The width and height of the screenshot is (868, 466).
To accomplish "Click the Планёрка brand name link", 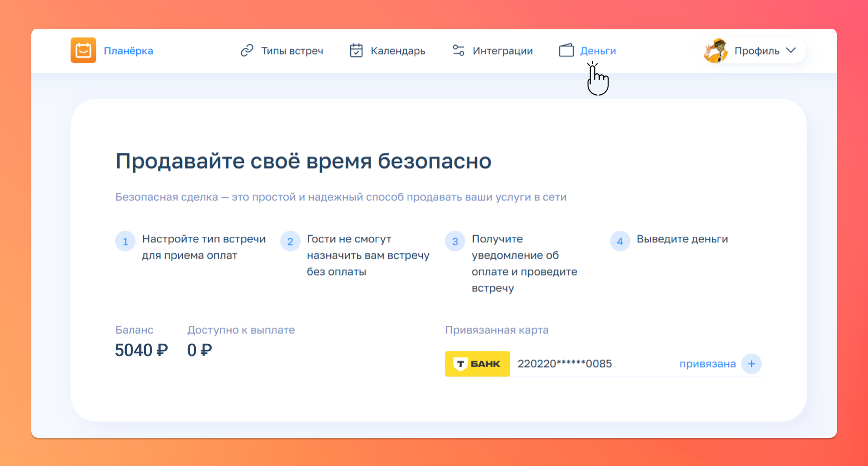I will [x=128, y=51].
